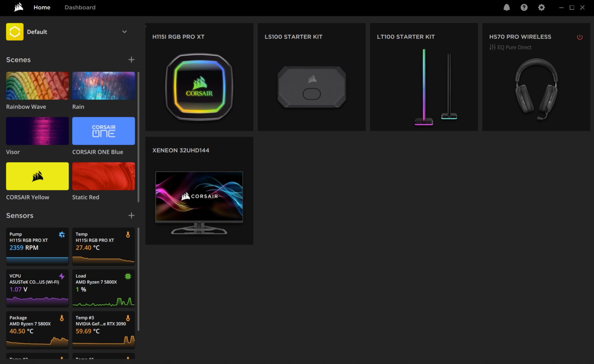Select the Visor scene thumbnail

(x=37, y=131)
